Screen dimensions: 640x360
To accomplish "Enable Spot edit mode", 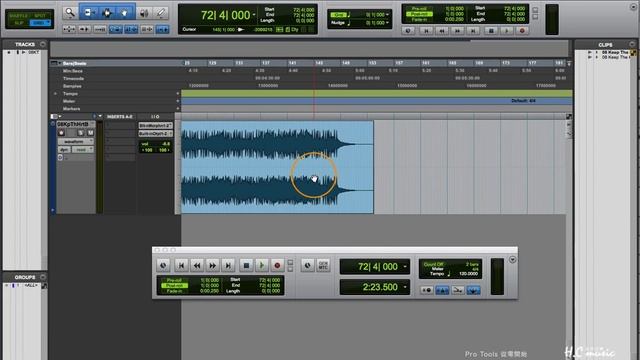I will click(x=40, y=16).
